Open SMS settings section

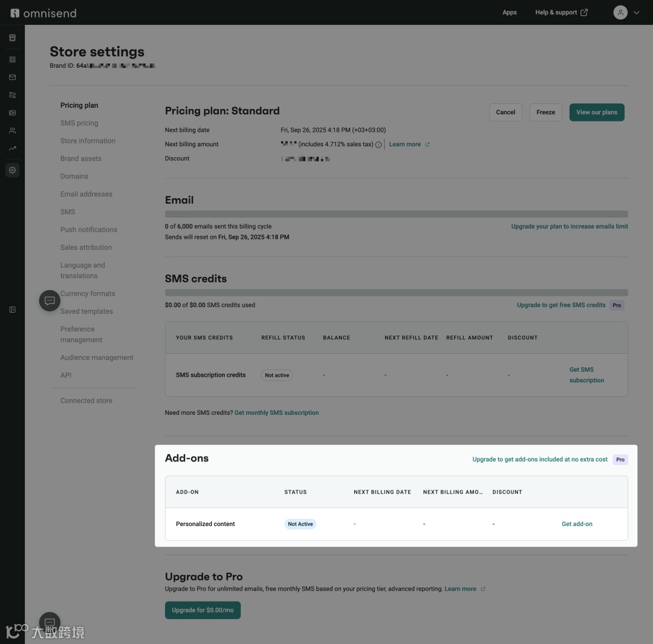point(68,212)
